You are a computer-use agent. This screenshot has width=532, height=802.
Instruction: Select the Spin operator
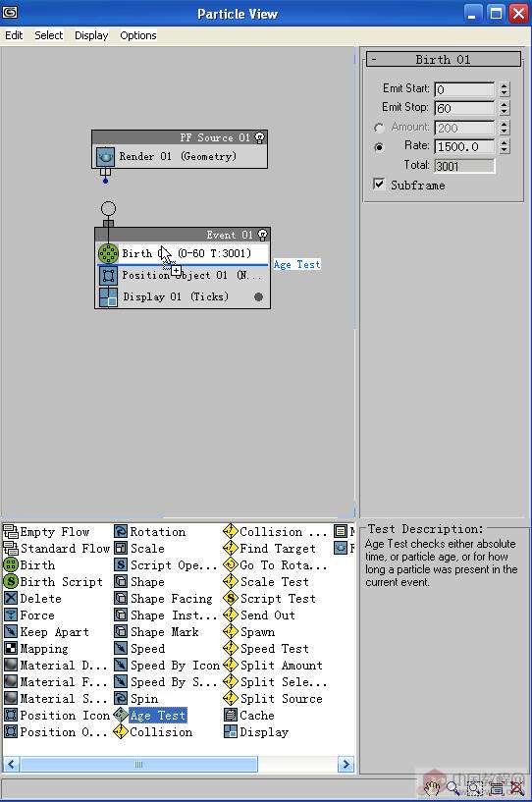point(136,699)
